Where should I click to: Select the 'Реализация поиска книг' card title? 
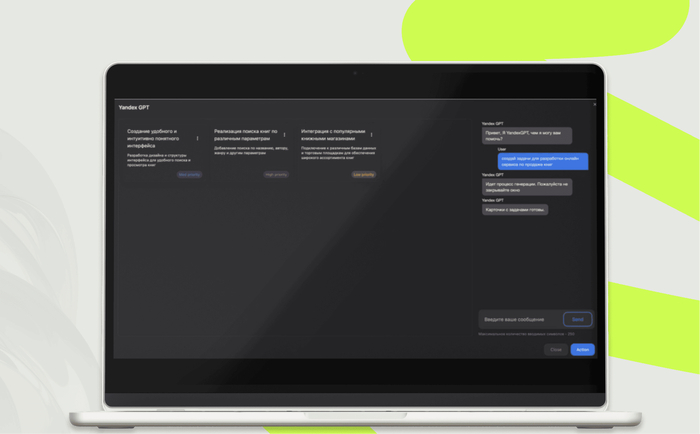245,134
